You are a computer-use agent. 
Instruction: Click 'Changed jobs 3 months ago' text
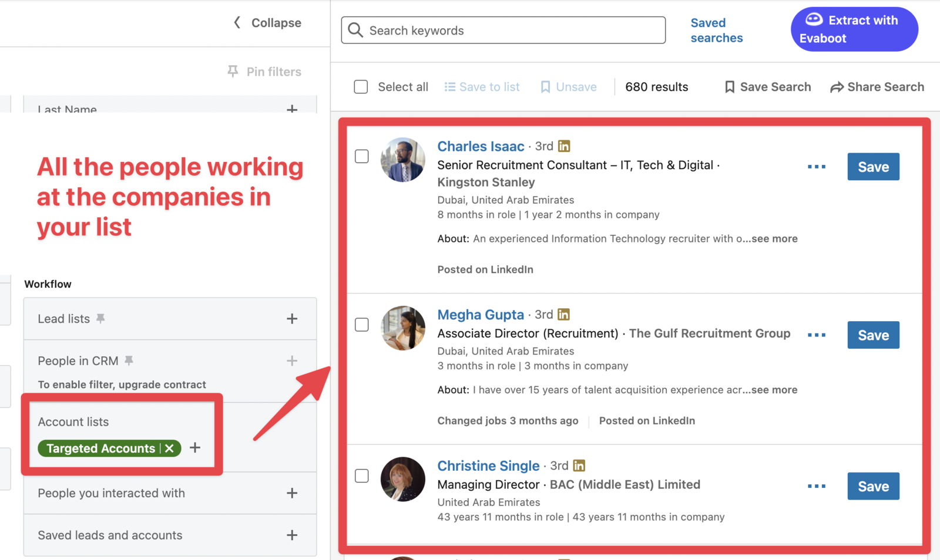tap(508, 420)
